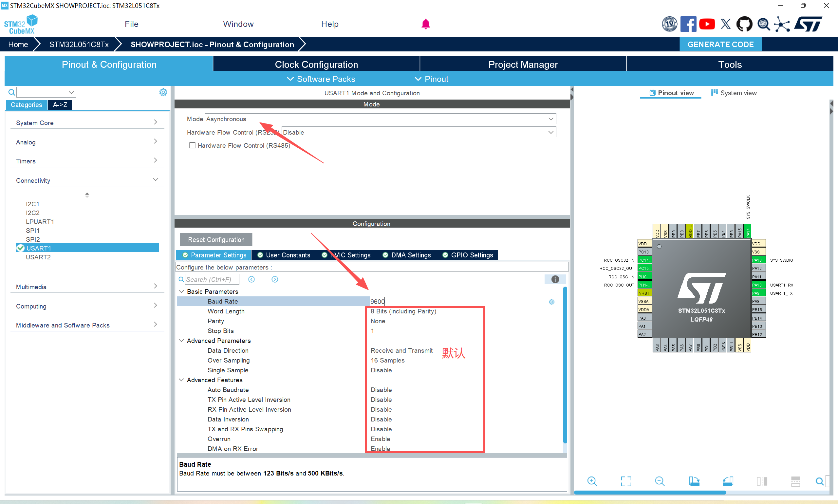This screenshot has height=504, width=838.
Task: Click the ST logo icon
Action: coord(809,24)
